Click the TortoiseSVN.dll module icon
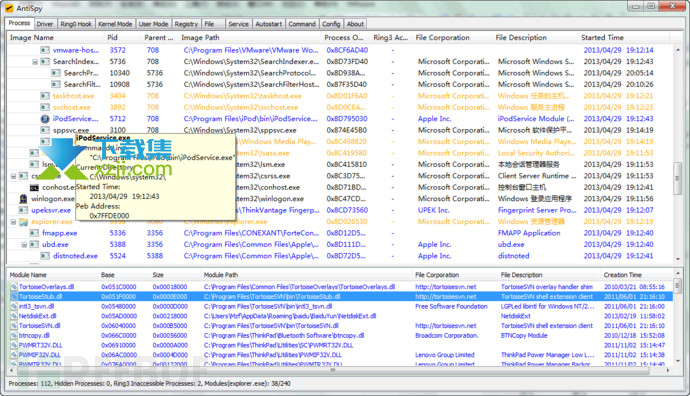 pyautogui.click(x=14, y=326)
